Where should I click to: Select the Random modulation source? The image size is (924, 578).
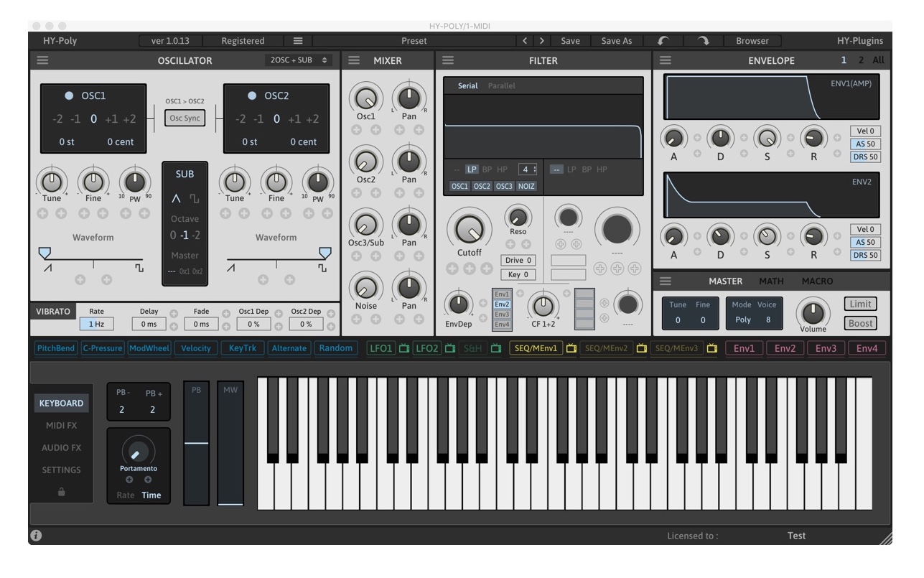[336, 348]
